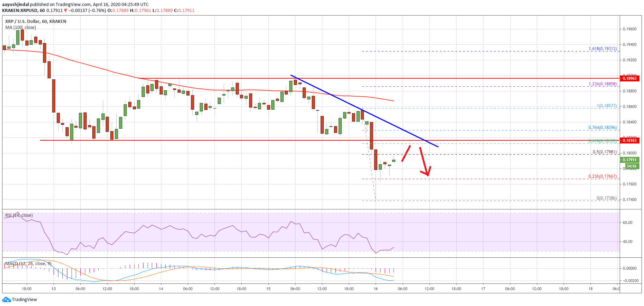Image resolution: width=644 pixels, height=306 pixels.
Task: Click the date 16 on time axis
Action: (376, 289)
